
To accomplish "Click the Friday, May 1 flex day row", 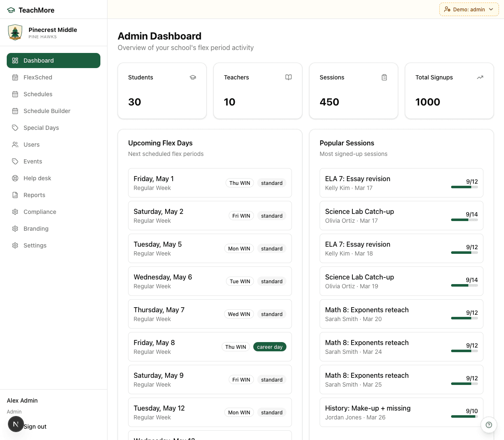I will click(210, 183).
